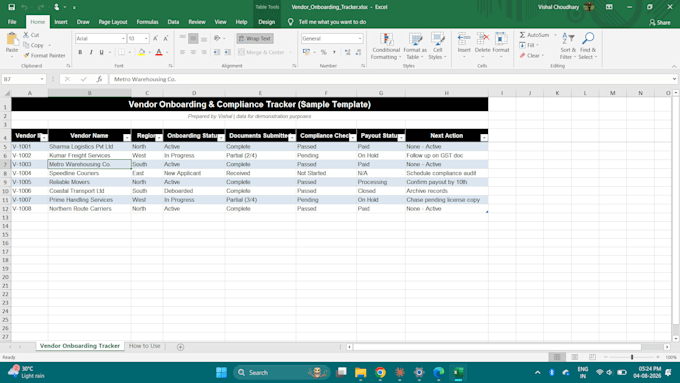Click the Find & Select magnifier icon
The width and height of the screenshot is (680, 383).
pos(588,39)
